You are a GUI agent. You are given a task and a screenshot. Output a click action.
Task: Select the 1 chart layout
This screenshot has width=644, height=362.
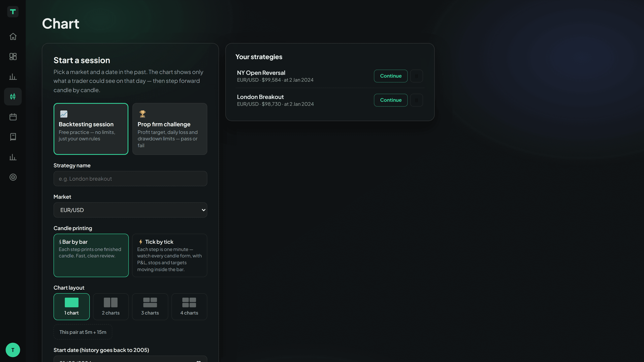[71, 306]
